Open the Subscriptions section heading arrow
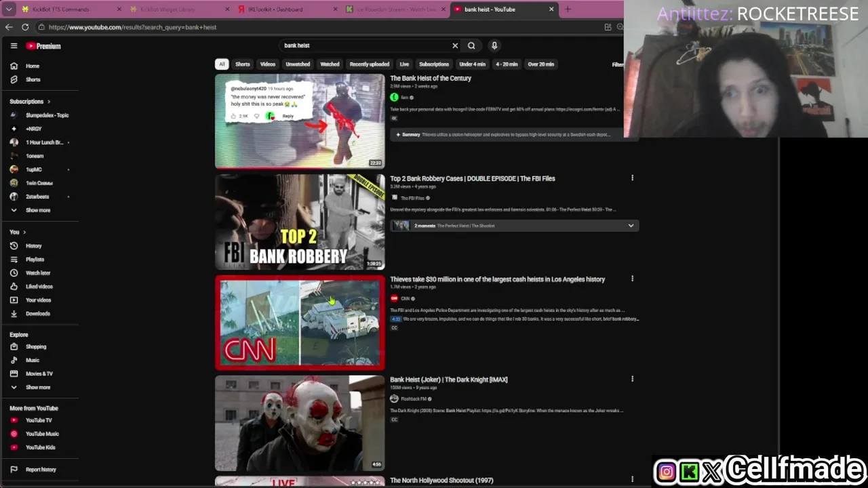This screenshot has height=488, width=868. 48,101
